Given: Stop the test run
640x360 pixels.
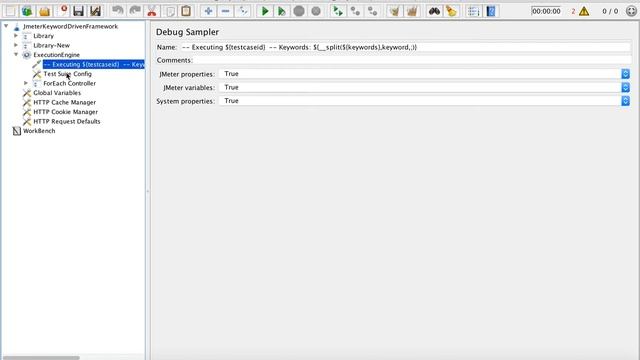Looking at the screenshot, I should point(299,11).
